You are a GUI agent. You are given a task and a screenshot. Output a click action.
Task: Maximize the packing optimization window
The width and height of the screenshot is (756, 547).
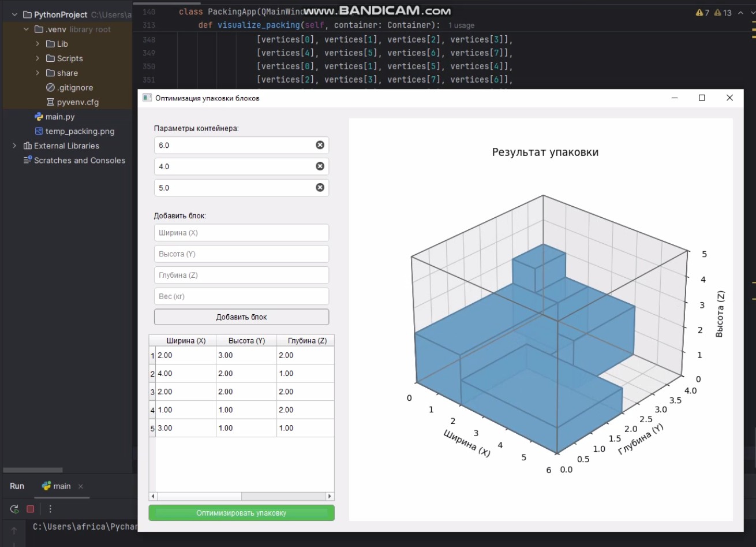tap(702, 98)
